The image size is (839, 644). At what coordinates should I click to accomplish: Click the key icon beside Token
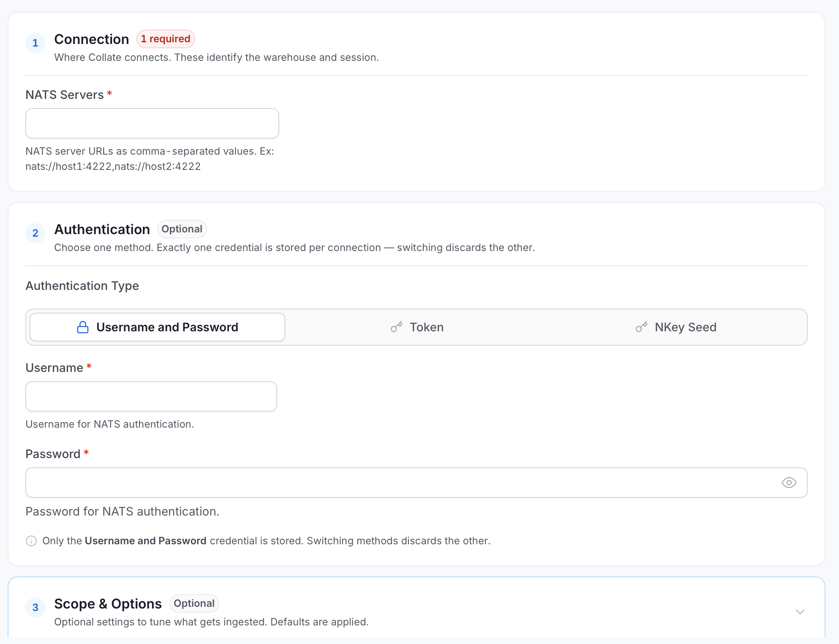pos(396,327)
